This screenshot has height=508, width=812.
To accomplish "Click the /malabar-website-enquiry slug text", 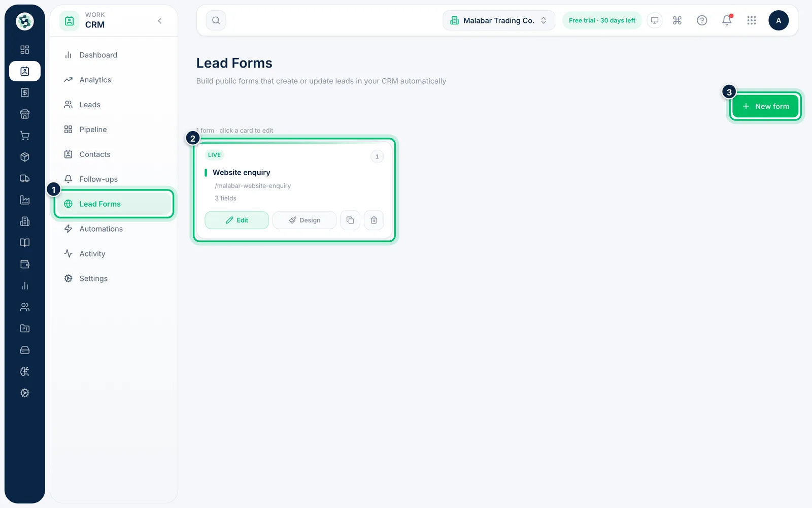I will click(x=253, y=186).
